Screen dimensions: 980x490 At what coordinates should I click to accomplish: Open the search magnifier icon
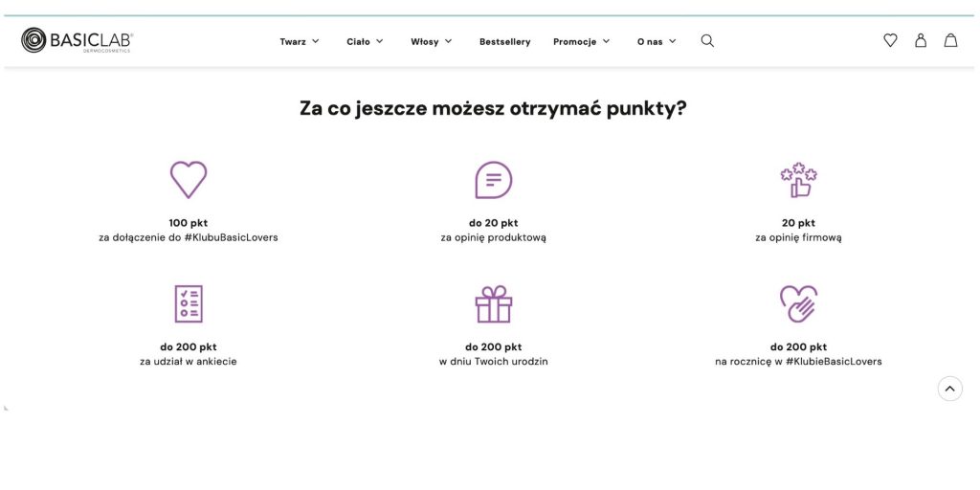(x=707, y=41)
